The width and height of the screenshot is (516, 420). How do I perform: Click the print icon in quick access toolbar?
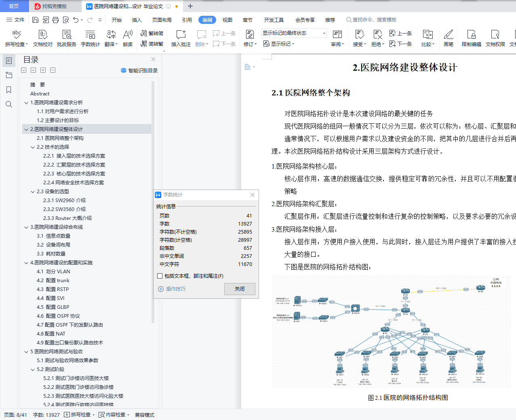pyautogui.click(x=55, y=20)
